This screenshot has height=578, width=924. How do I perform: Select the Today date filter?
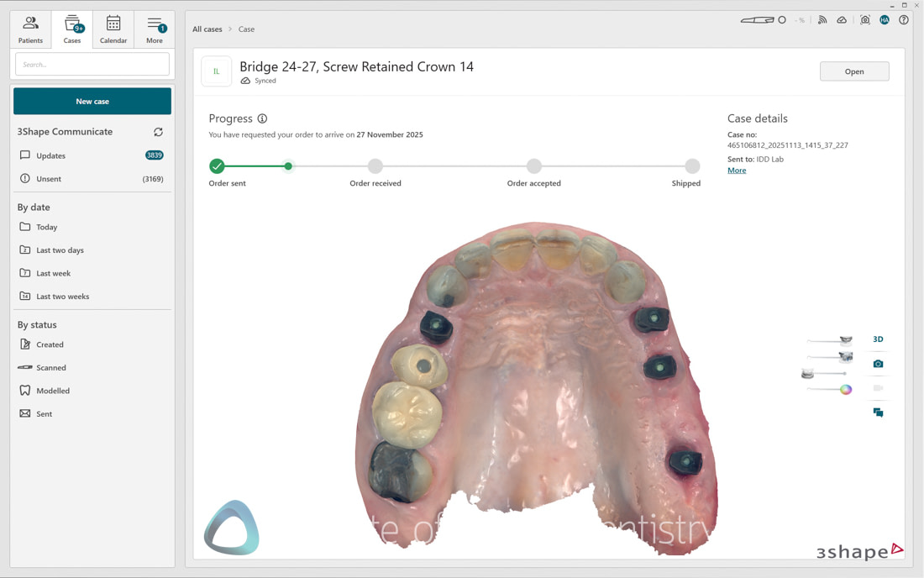coord(46,227)
